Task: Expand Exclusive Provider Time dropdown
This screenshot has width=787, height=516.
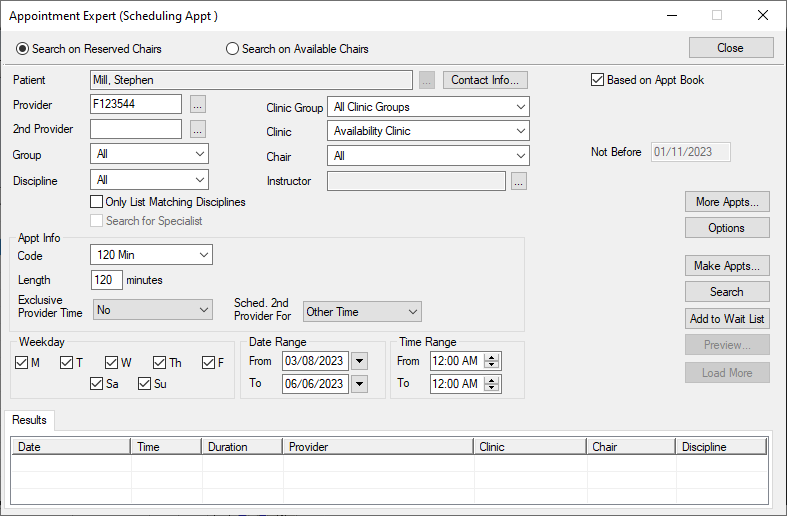Action: pyautogui.click(x=153, y=310)
